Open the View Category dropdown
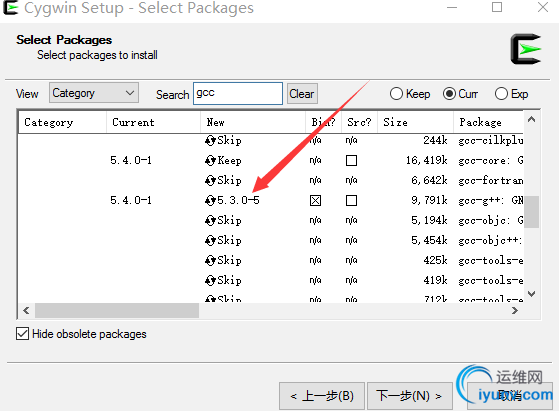 tap(94, 93)
